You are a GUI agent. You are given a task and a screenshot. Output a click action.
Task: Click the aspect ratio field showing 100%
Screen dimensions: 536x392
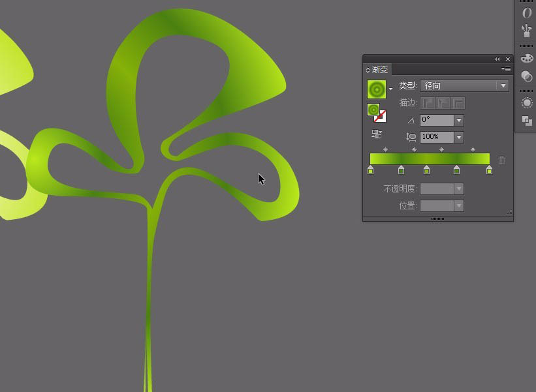click(437, 137)
